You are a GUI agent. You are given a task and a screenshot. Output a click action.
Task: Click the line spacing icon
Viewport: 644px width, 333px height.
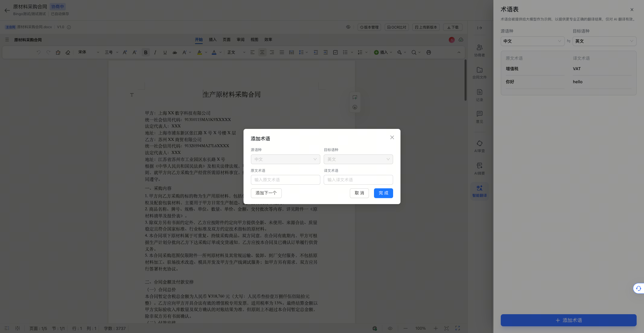point(301,52)
